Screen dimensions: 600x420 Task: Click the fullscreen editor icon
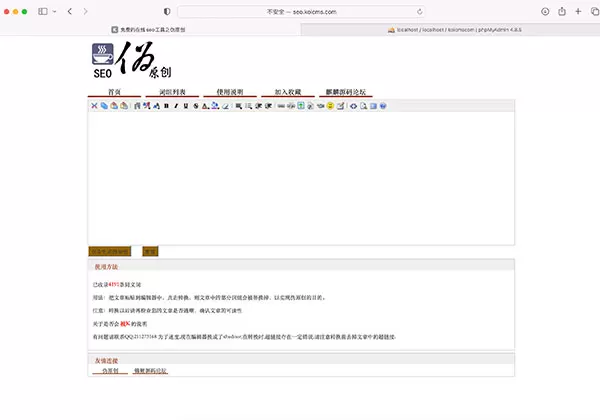click(x=373, y=106)
